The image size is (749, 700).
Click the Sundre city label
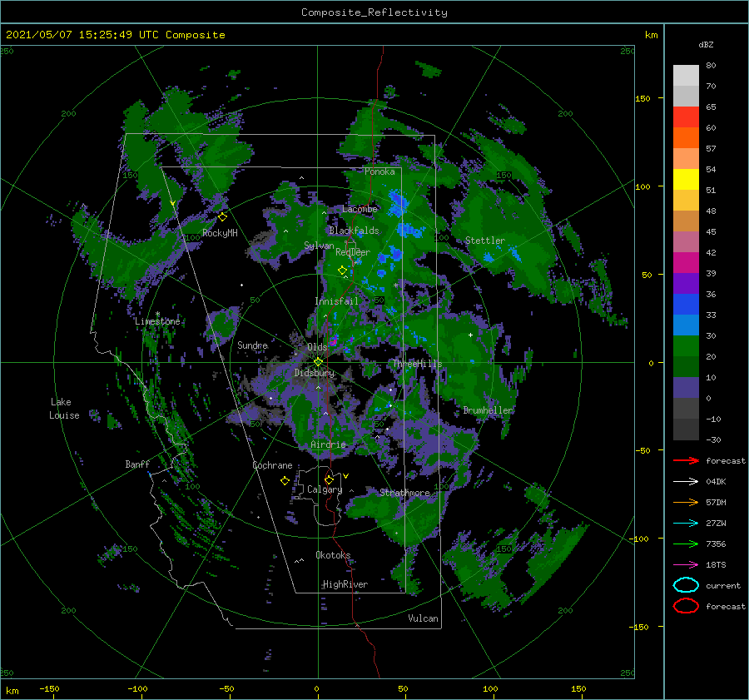(252, 345)
